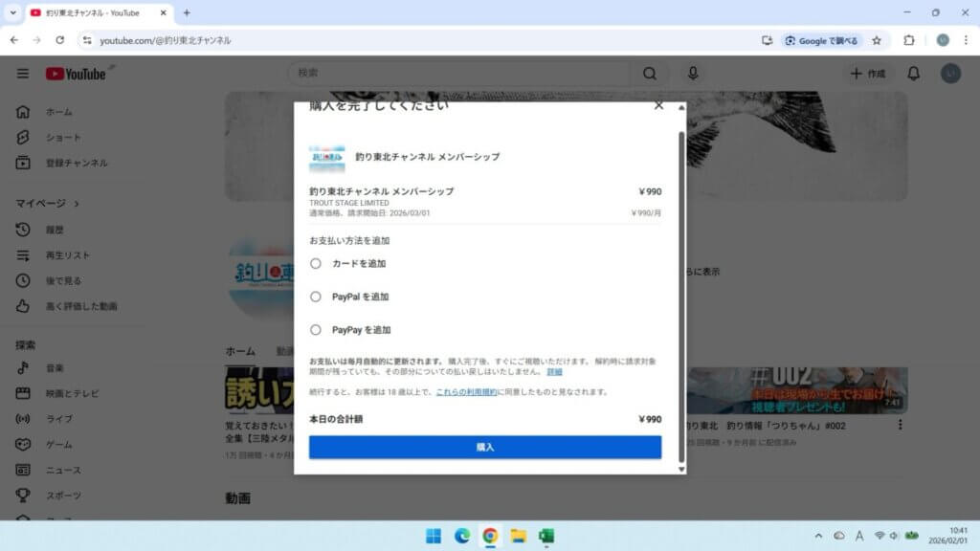This screenshot has height=551, width=980.
Task: Select the カードを追加 radio option
Action: (316, 263)
